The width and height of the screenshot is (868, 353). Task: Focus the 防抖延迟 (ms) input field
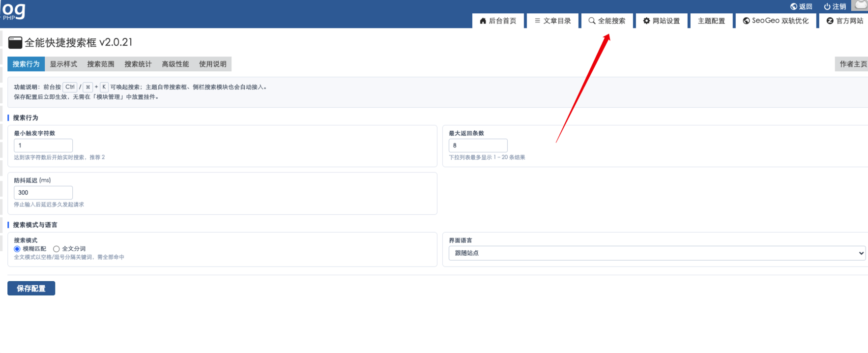(43, 193)
